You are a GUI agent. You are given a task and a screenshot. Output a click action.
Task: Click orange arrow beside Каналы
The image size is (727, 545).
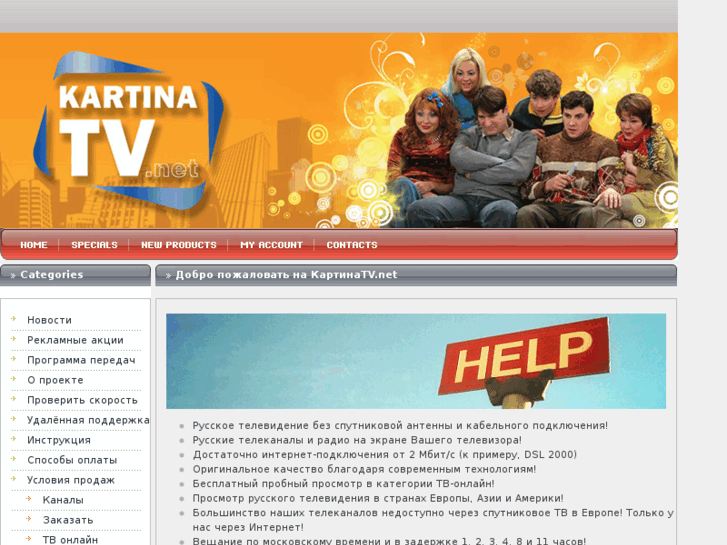point(29,499)
